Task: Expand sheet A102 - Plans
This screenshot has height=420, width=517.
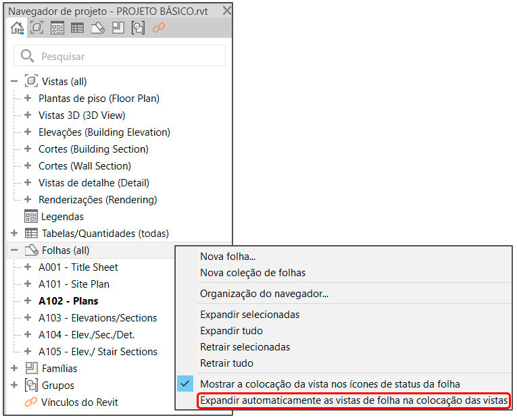Action: 28,300
